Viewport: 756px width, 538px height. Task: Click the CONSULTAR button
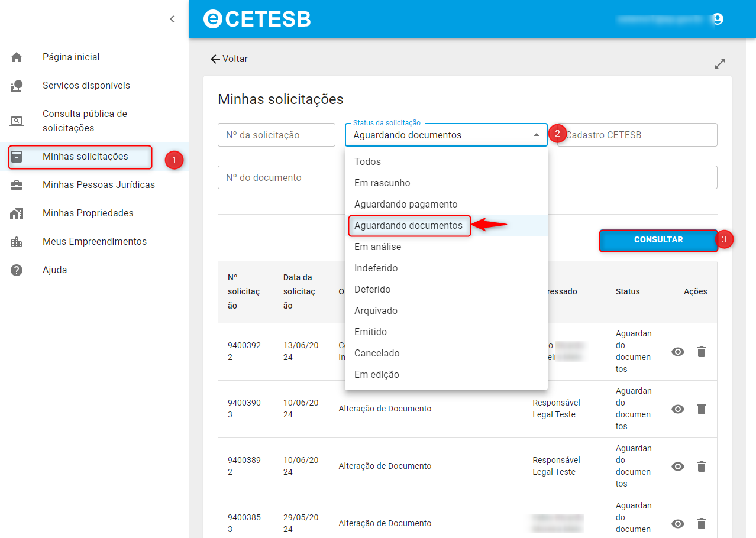(658, 240)
